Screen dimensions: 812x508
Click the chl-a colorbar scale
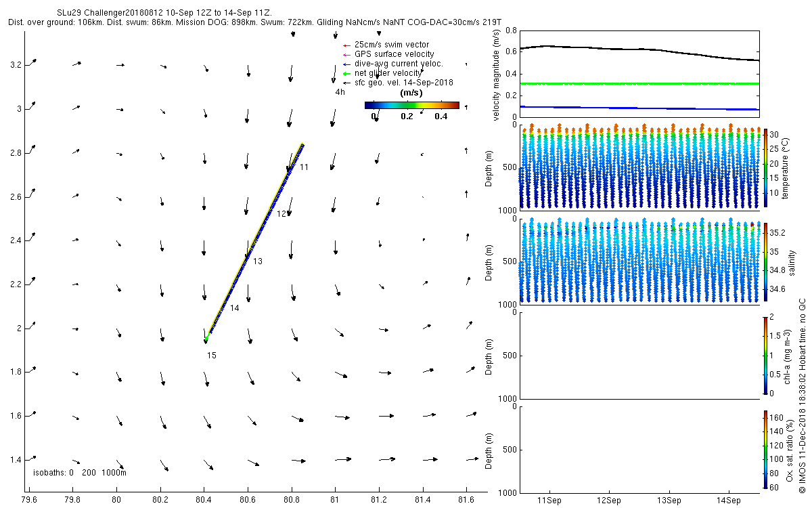point(765,355)
